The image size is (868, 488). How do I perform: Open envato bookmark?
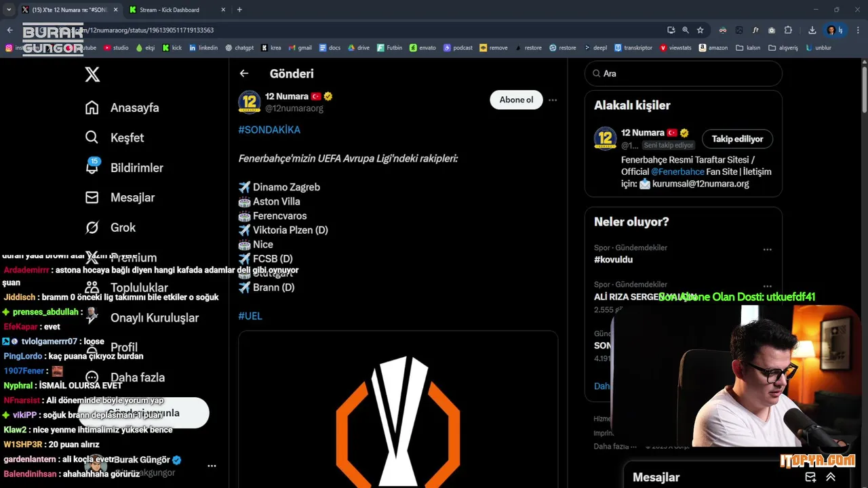tap(423, 48)
